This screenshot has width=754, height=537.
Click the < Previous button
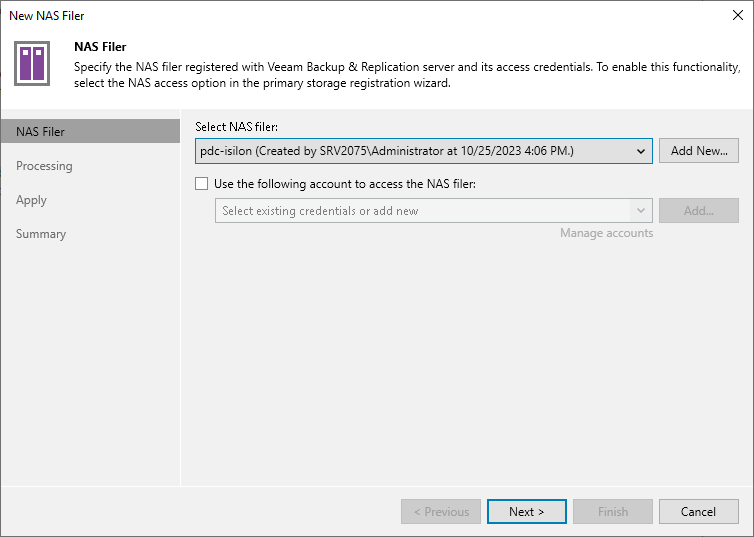(441, 512)
